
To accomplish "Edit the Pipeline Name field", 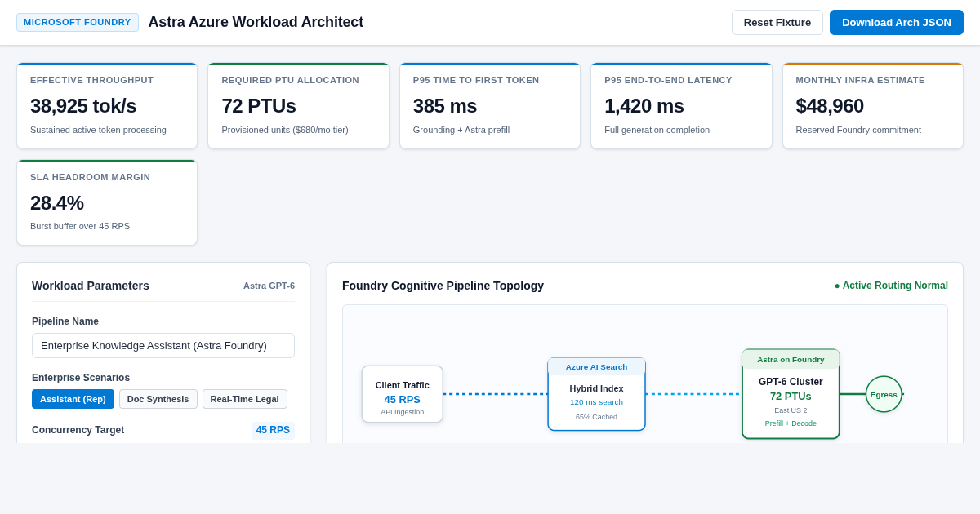I will click(x=163, y=345).
